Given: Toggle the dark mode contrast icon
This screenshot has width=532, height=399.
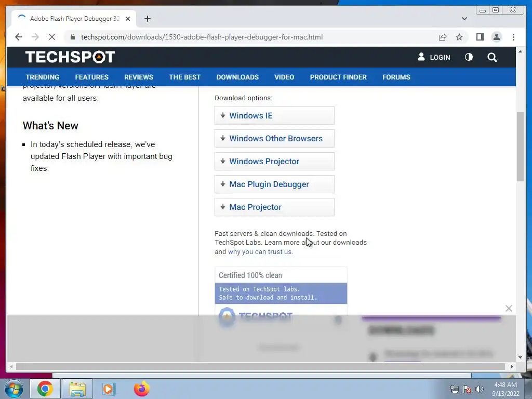Looking at the screenshot, I should pos(469,57).
